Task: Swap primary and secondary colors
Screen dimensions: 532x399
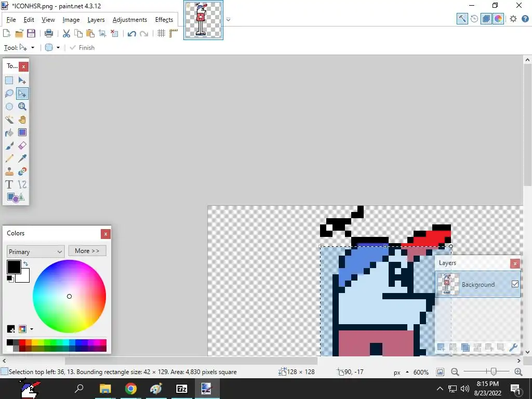Action: pyautogui.click(x=26, y=263)
